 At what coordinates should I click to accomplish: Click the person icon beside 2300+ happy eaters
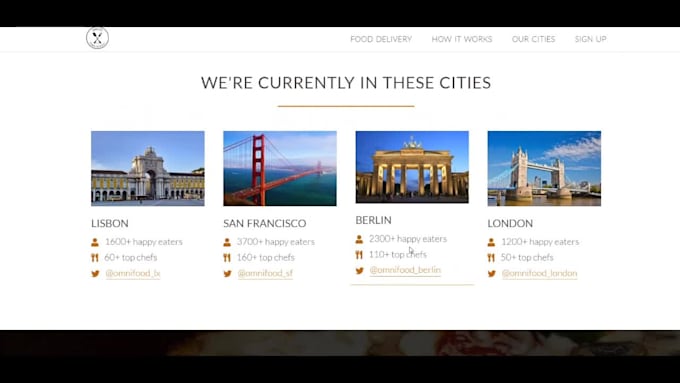tap(359, 239)
